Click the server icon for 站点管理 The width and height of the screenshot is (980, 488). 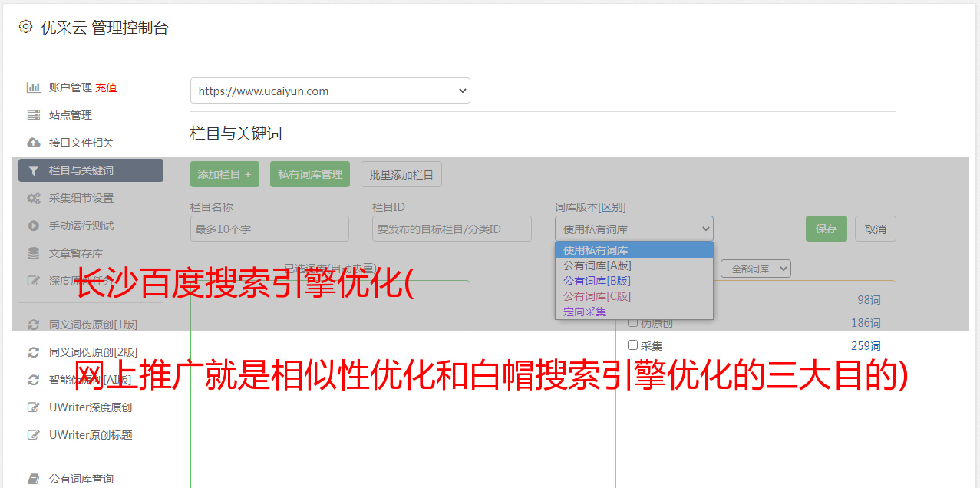point(34,115)
